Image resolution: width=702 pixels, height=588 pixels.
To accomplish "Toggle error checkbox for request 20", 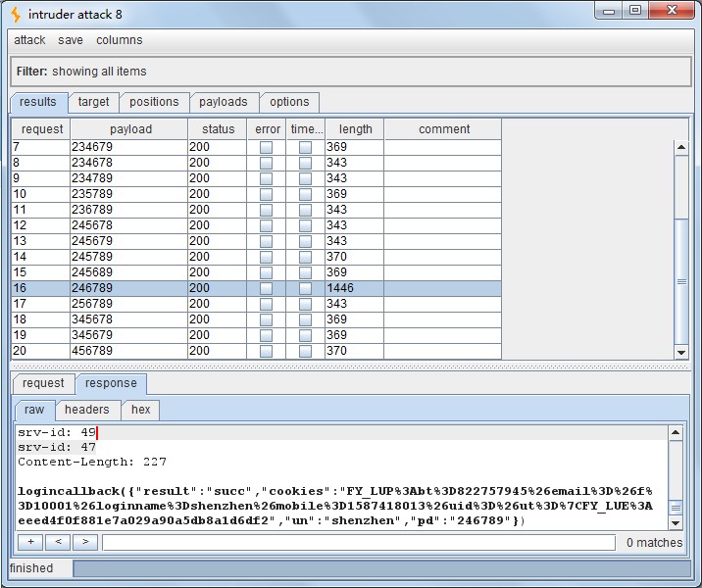I will [267, 351].
